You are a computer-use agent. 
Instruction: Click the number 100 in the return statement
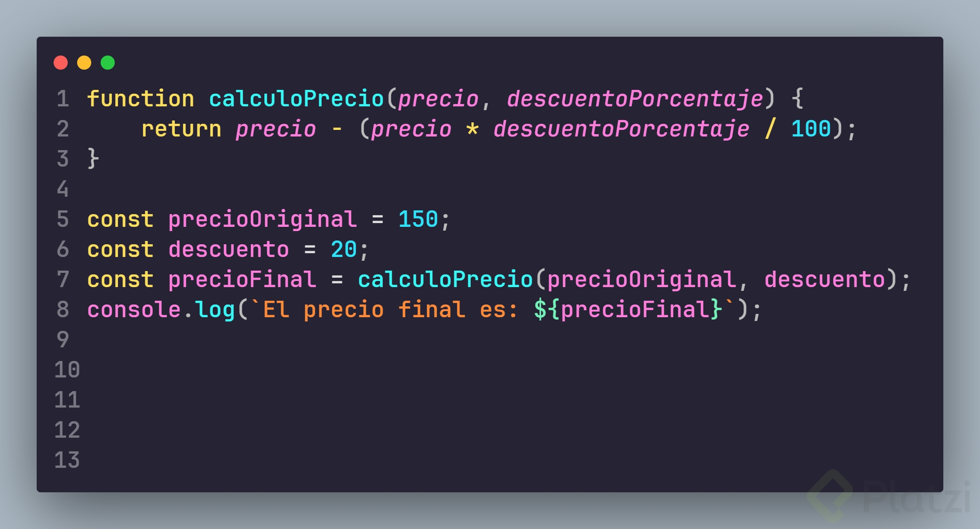811,129
